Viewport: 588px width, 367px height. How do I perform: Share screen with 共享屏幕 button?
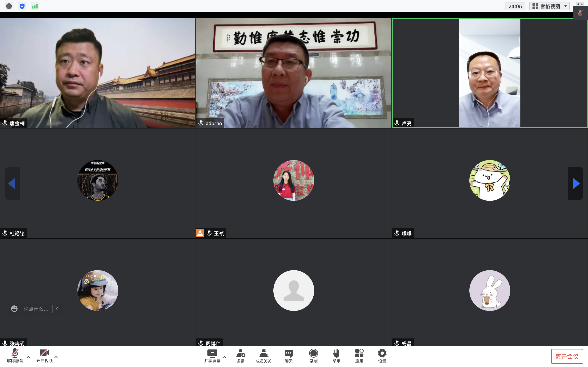pyautogui.click(x=212, y=356)
